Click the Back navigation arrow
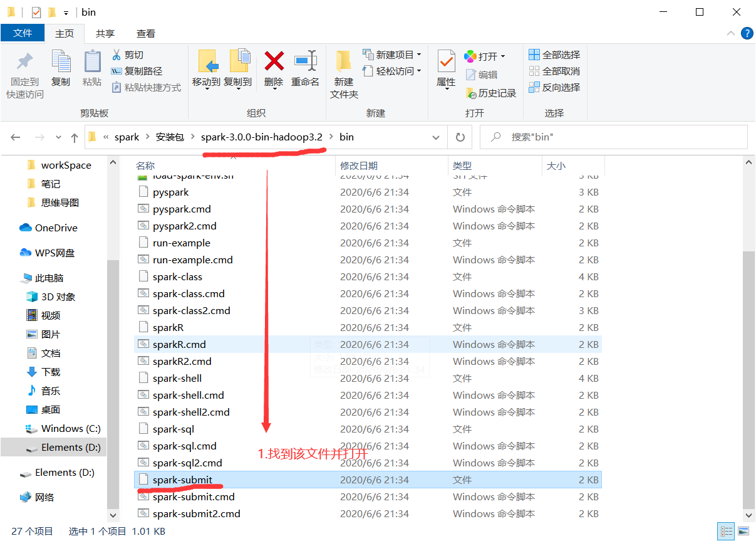This screenshot has height=541, width=756. pyautogui.click(x=16, y=137)
